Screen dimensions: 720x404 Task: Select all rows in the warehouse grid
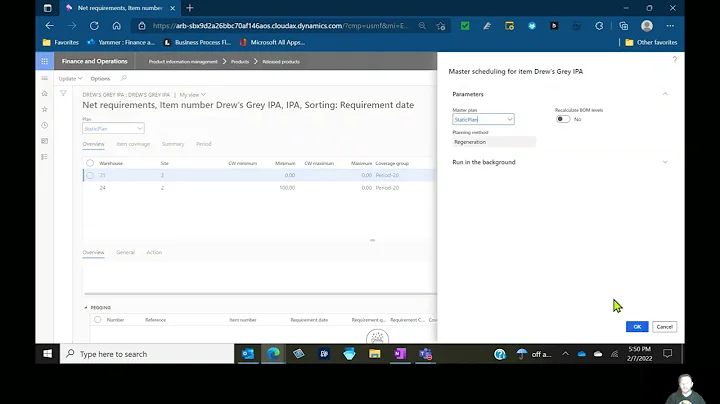(90, 163)
